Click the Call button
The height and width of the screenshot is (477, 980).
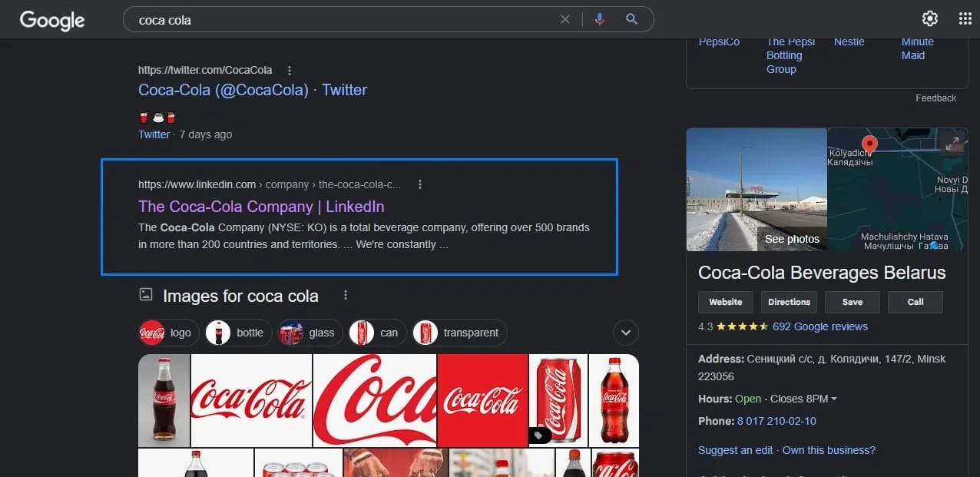coord(915,302)
